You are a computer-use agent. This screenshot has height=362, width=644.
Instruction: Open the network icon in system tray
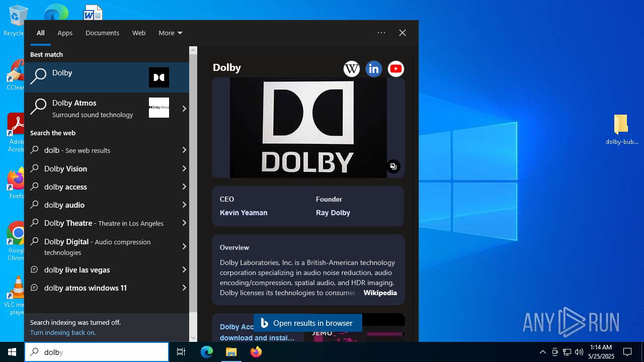[567, 352]
